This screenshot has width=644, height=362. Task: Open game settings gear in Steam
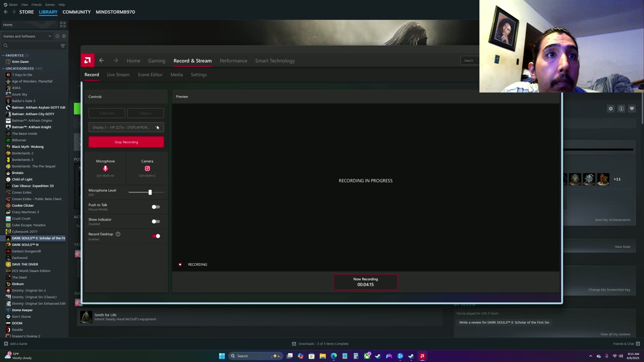611,109
